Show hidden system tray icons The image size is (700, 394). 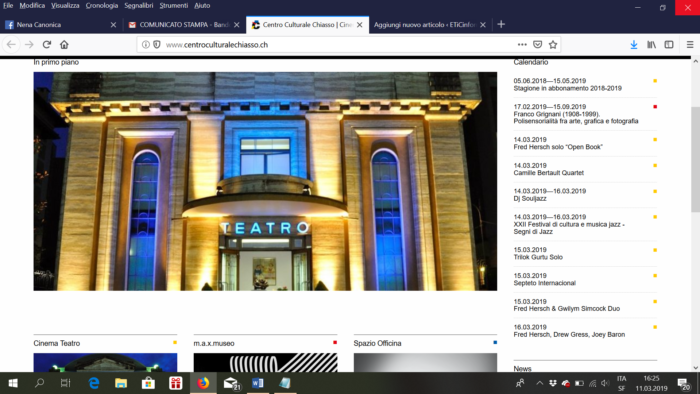click(539, 383)
